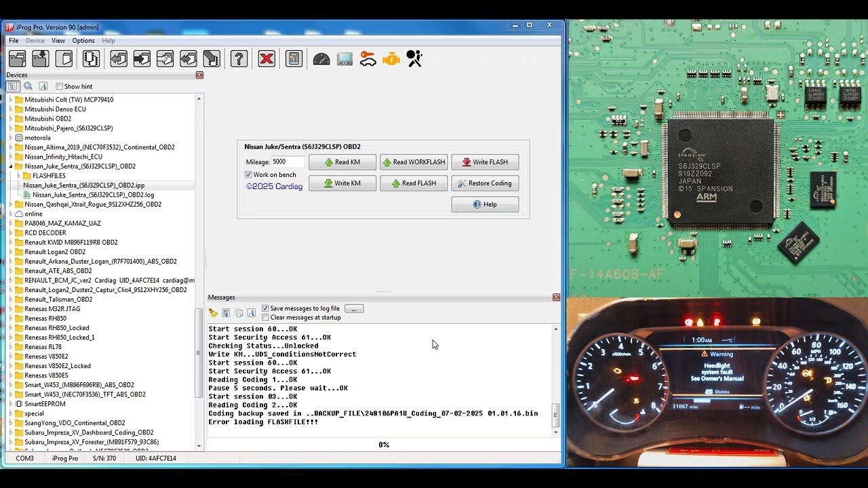
Task: Open the Device menu
Action: click(35, 41)
